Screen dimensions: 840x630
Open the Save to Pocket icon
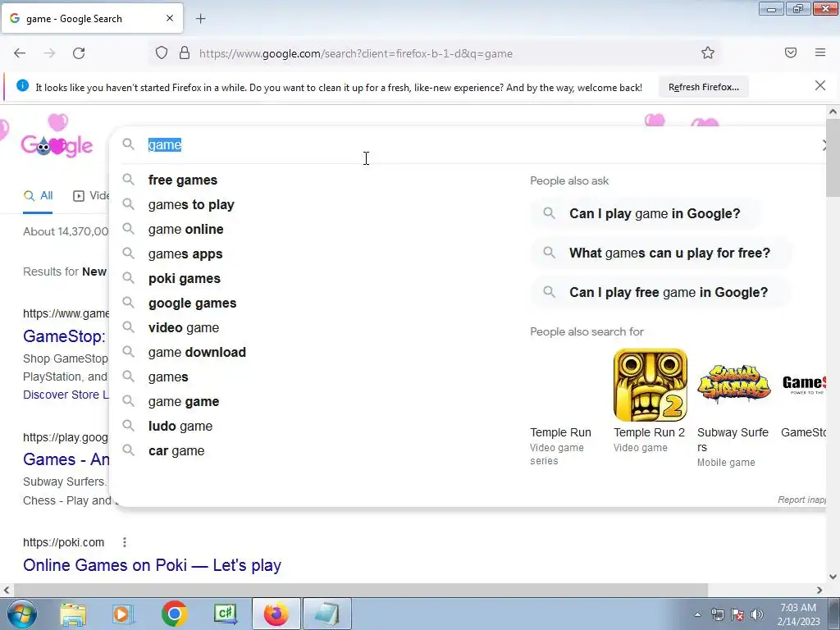pos(791,52)
